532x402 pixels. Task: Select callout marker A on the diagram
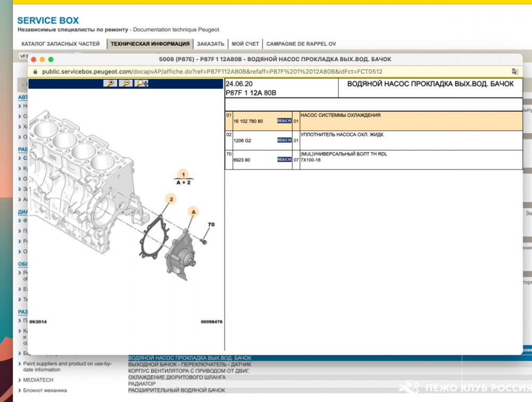(x=193, y=212)
